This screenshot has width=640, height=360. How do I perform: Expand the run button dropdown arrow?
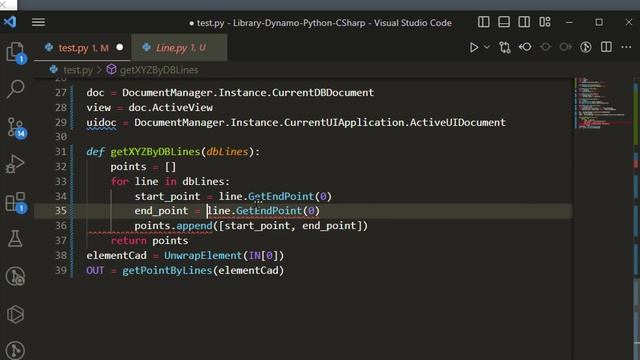[487, 47]
